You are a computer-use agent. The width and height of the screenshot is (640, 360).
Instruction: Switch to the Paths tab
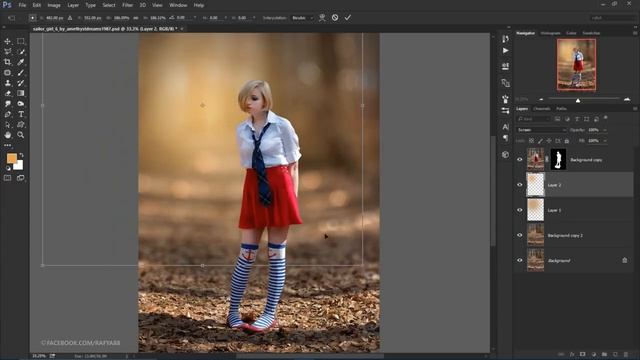click(561, 109)
